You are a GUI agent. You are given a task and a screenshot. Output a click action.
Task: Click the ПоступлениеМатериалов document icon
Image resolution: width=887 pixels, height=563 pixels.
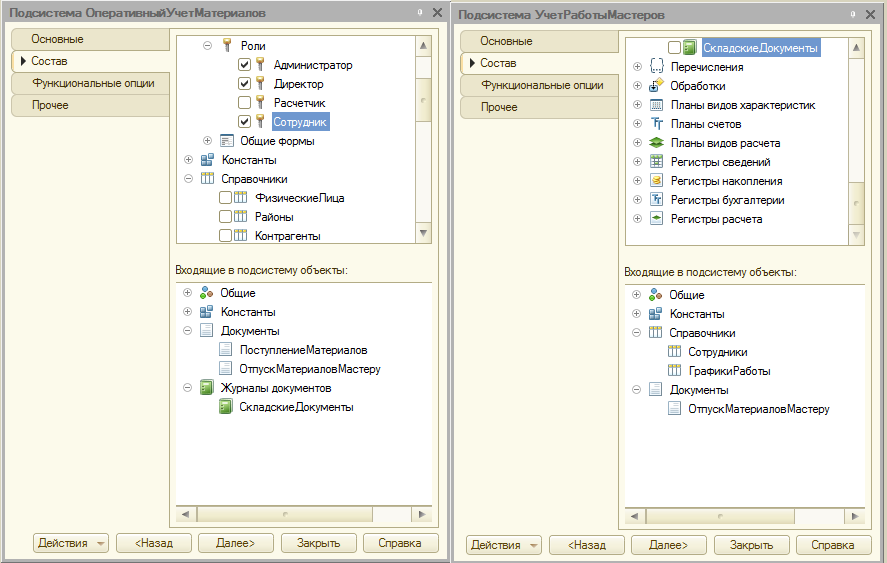point(225,350)
